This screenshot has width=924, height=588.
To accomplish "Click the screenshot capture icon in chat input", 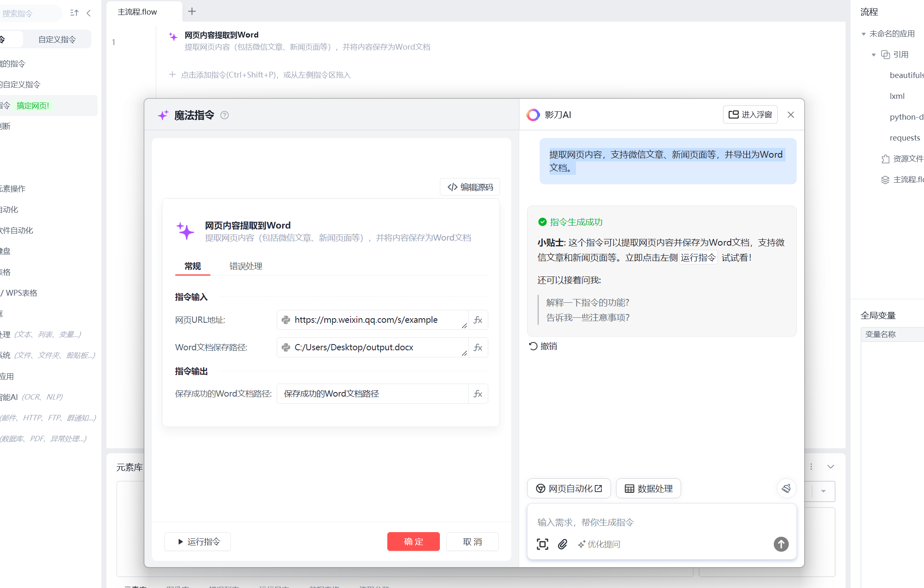I will 542,544.
